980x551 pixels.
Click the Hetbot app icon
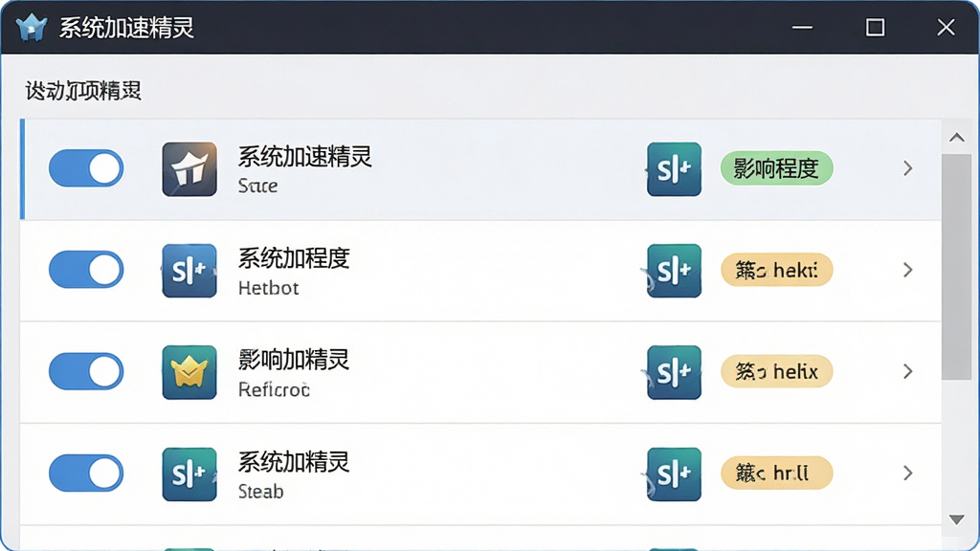tap(189, 271)
